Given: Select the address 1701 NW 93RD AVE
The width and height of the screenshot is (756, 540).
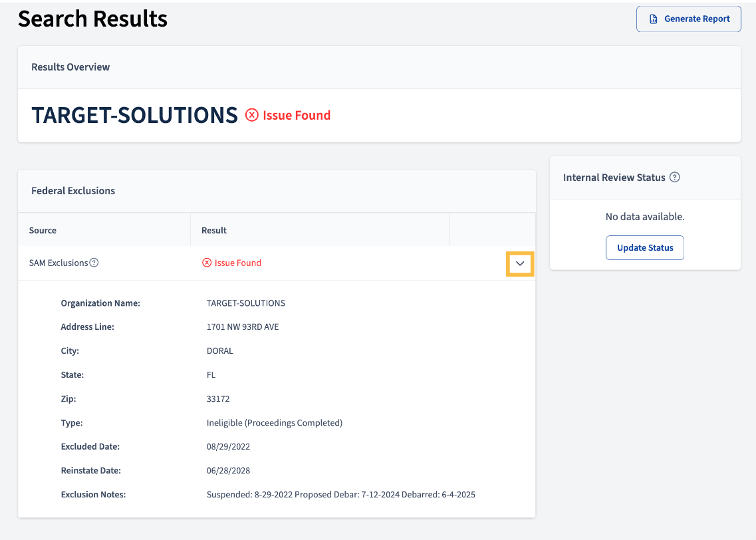Looking at the screenshot, I should pyautogui.click(x=243, y=327).
